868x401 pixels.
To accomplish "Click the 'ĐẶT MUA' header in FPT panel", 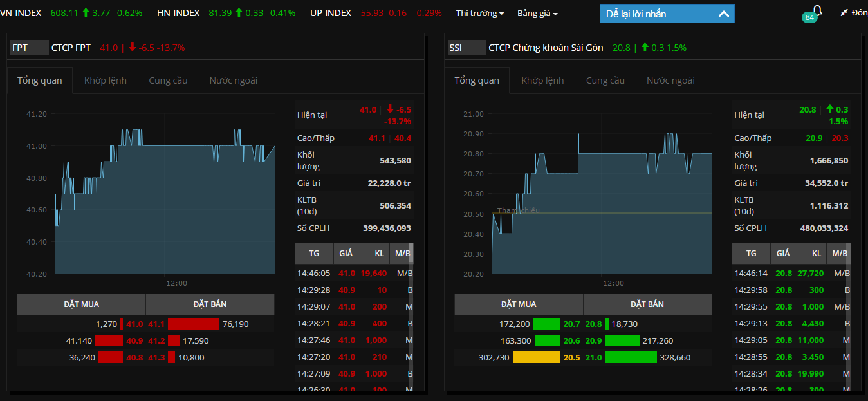I will click(82, 304).
